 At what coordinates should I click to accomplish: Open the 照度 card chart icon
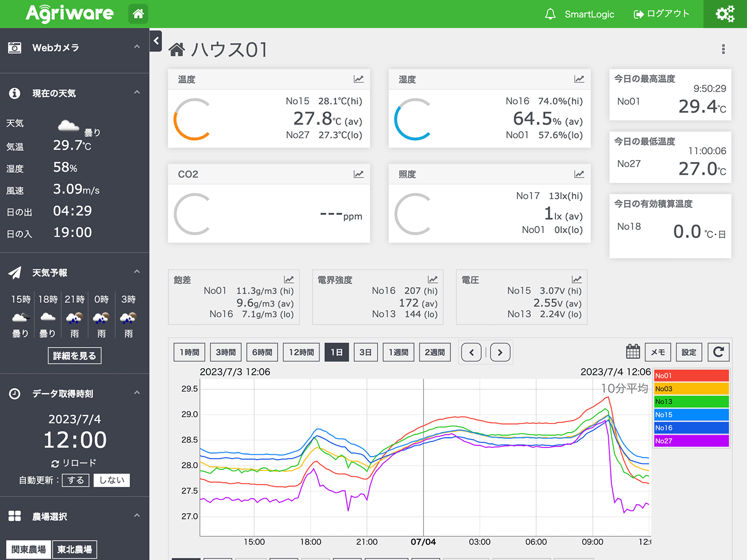click(x=579, y=174)
